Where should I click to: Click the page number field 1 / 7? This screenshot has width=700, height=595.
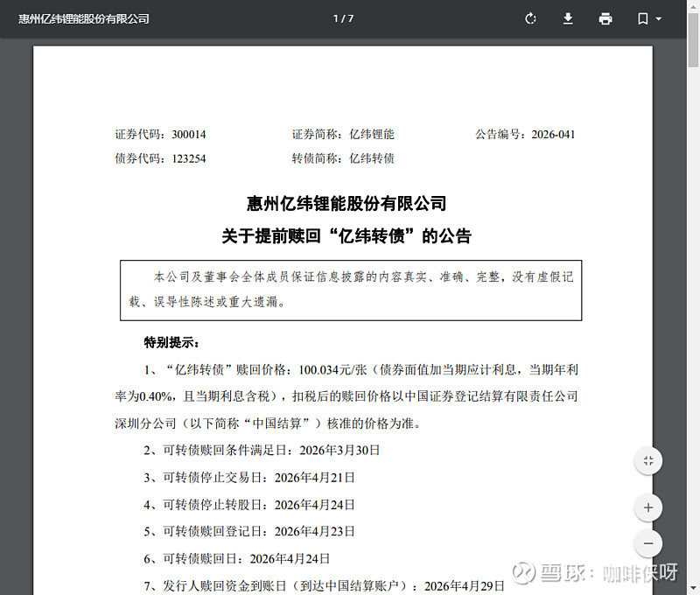click(x=343, y=18)
